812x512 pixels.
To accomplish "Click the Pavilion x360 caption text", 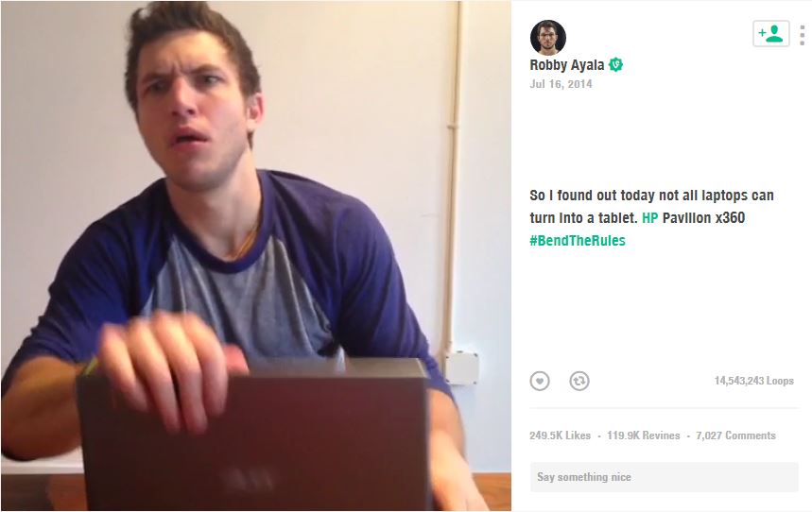I will (x=703, y=218).
